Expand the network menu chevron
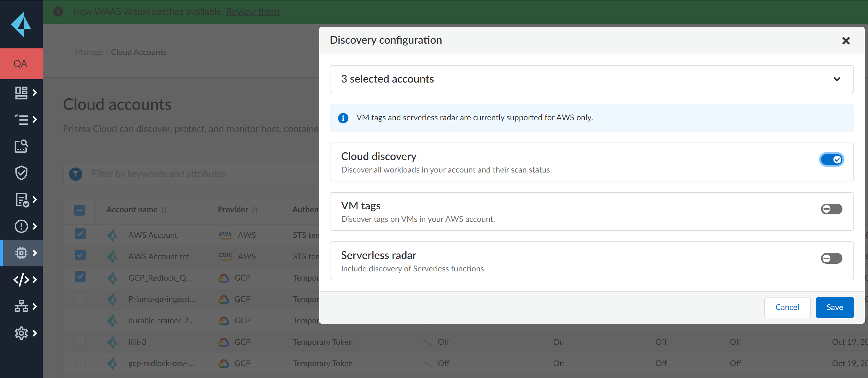868x378 pixels. [35, 306]
